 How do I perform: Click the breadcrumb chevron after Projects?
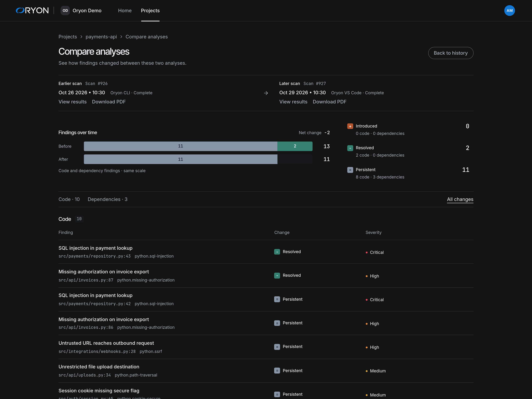tap(81, 37)
